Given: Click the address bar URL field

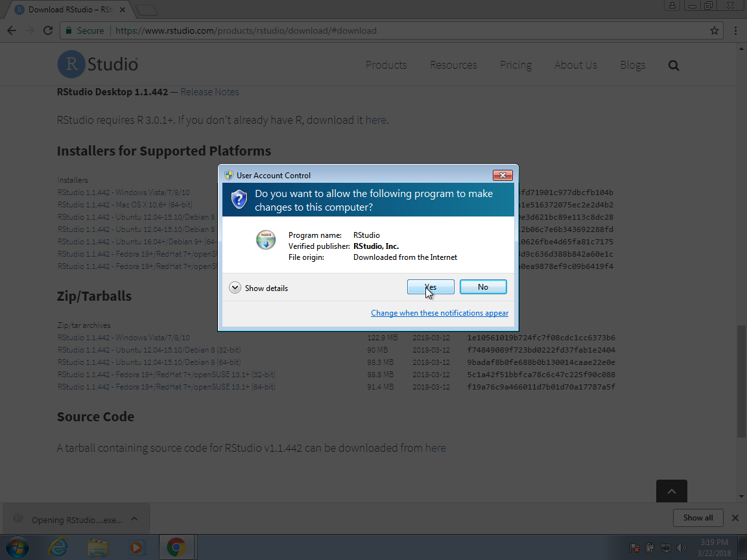Looking at the screenshot, I should click(x=389, y=30).
